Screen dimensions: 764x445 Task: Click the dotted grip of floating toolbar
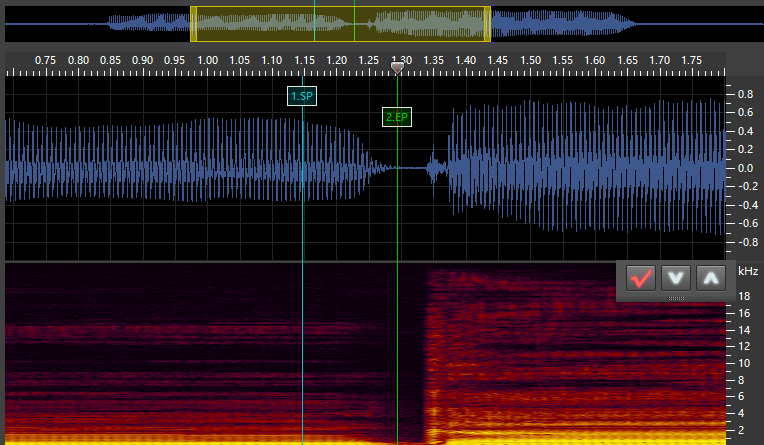click(676, 298)
